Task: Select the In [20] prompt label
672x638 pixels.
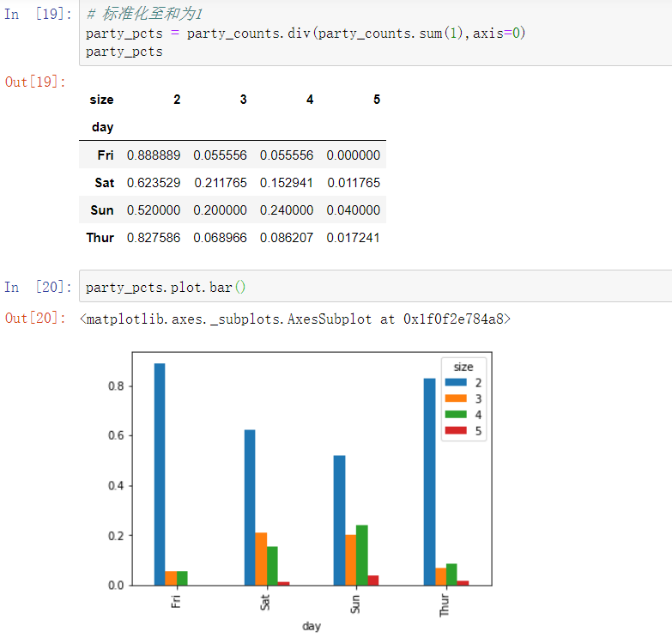Action: [x=38, y=287]
